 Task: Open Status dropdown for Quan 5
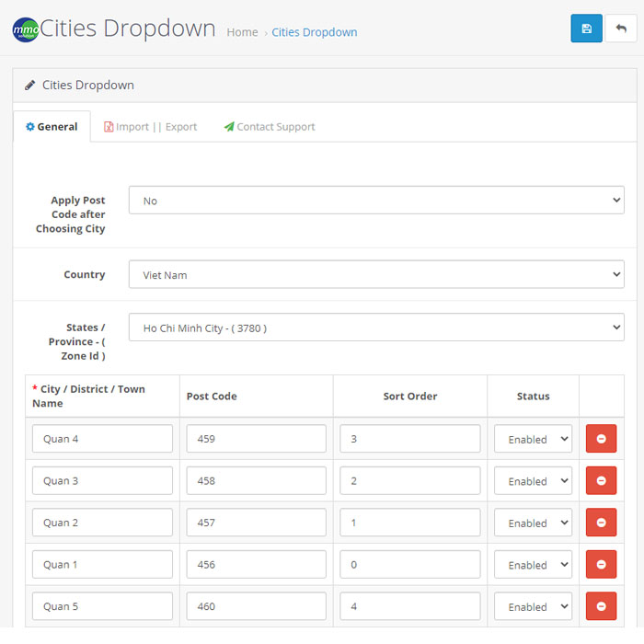coord(533,606)
